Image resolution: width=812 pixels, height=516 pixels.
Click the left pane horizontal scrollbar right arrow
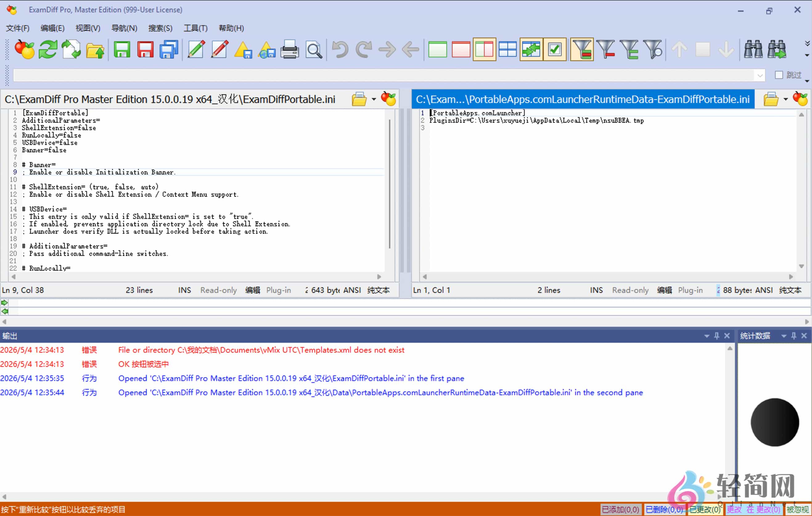click(x=379, y=277)
